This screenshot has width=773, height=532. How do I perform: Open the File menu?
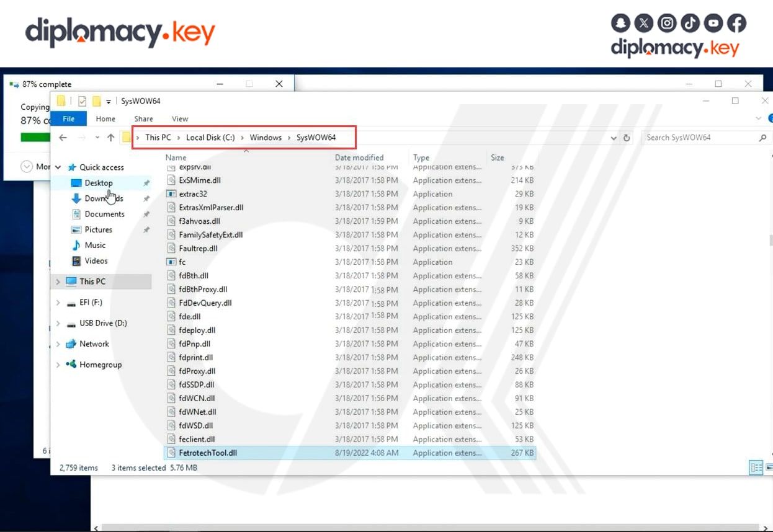[x=68, y=118]
